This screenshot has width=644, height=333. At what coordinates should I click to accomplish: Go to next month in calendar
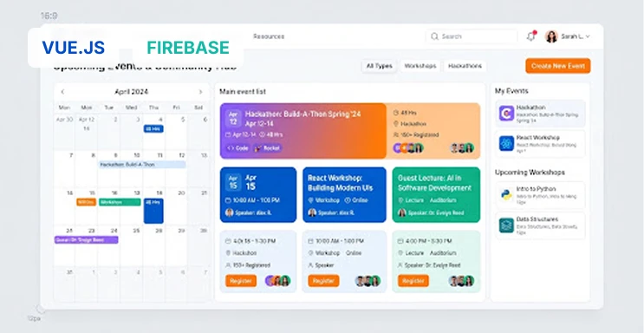(200, 92)
